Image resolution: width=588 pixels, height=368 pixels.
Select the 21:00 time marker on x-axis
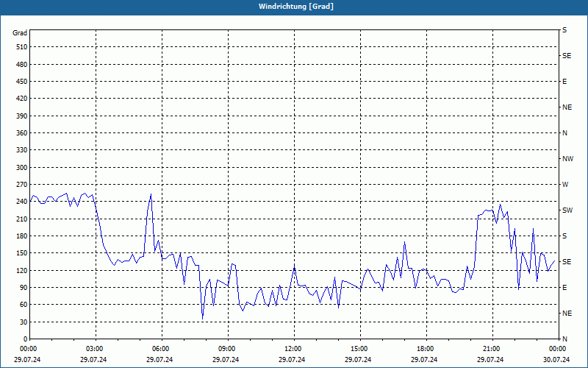tap(492, 348)
